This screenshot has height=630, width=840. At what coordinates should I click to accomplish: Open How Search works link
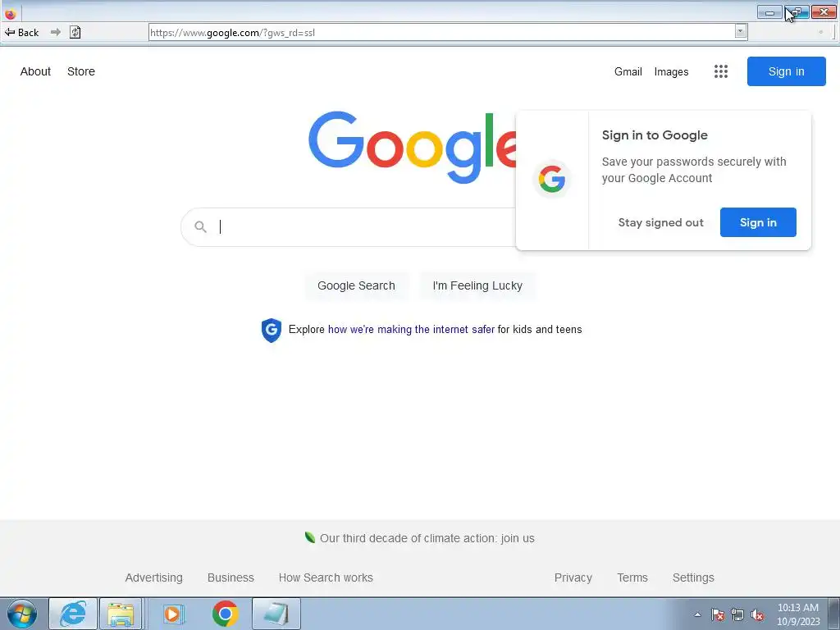(x=326, y=577)
